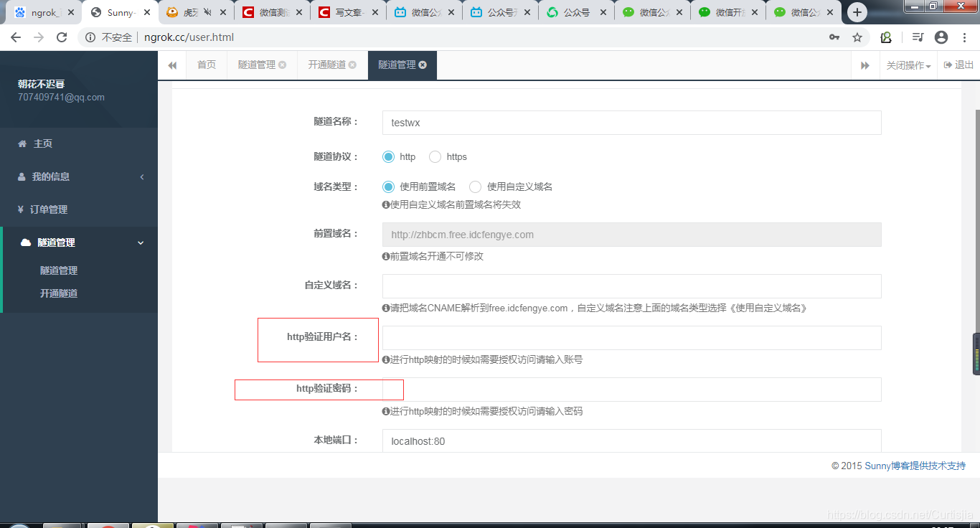Open the Chrome profile avatar
This screenshot has width=980, height=528.
click(x=941, y=37)
